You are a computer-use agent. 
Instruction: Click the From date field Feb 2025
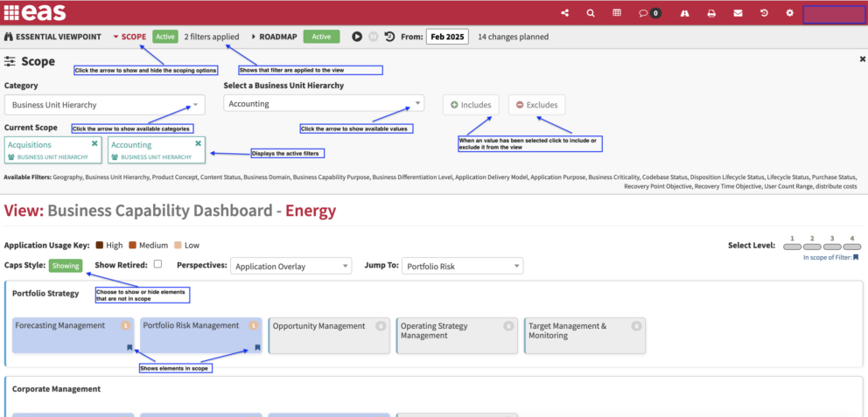pyautogui.click(x=447, y=37)
